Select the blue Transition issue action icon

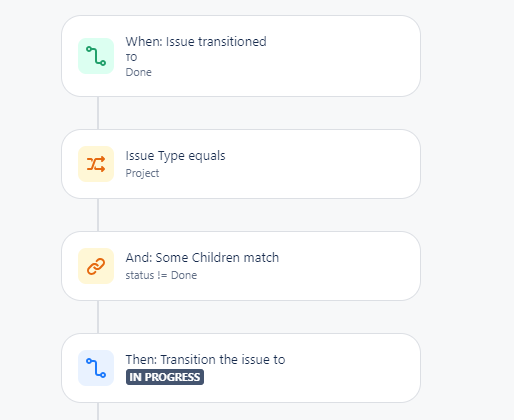tap(96, 368)
